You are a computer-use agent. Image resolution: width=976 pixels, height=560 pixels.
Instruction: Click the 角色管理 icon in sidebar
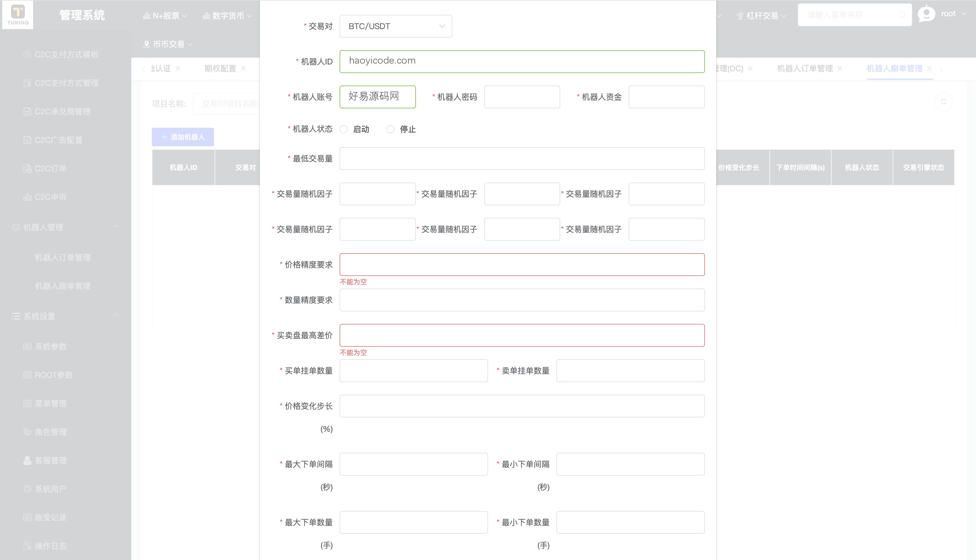pyautogui.click(x=27, y=432)
